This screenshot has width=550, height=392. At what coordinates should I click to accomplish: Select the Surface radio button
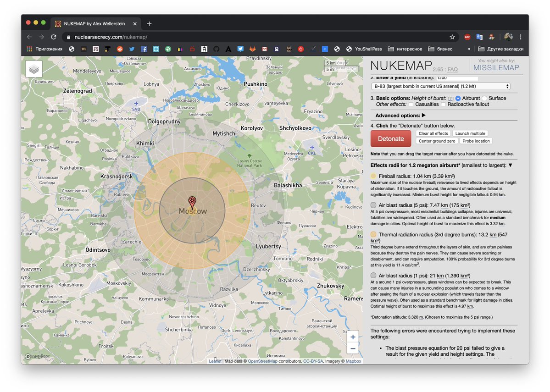(x=484, y=98)
